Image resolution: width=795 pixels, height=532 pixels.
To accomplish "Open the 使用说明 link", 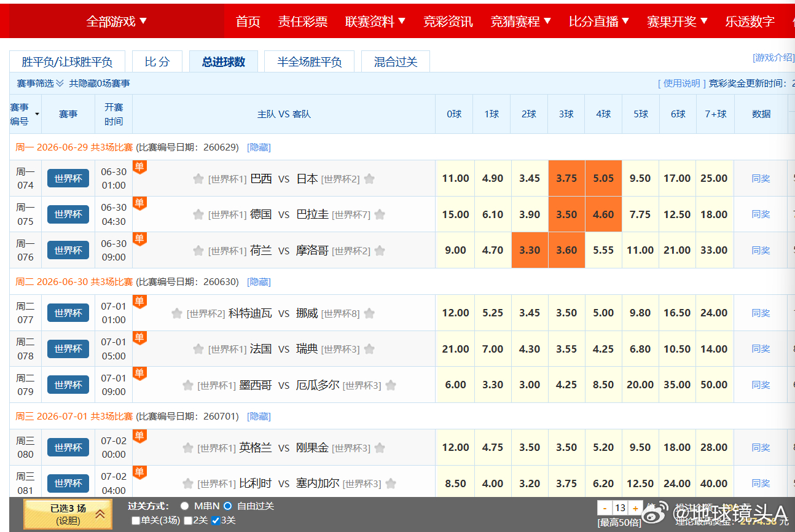I will (681, 83).
